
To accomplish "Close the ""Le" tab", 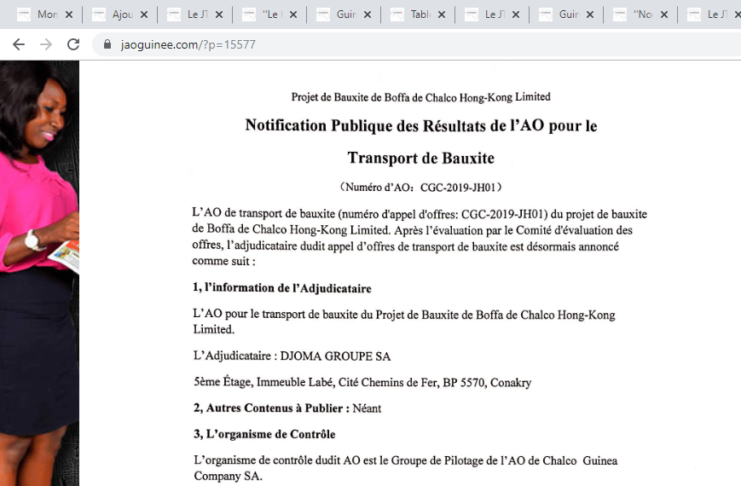I will pos(293,15).
